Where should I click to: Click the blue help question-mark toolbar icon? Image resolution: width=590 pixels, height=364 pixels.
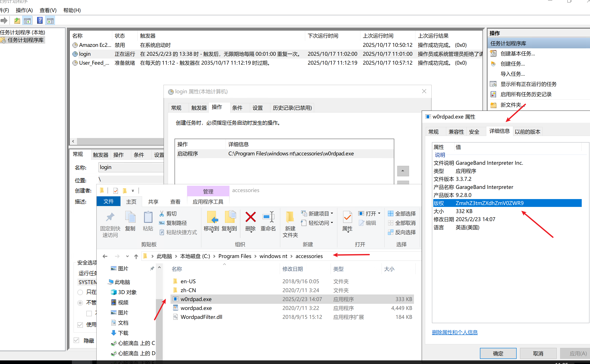(x=40, y=21)
